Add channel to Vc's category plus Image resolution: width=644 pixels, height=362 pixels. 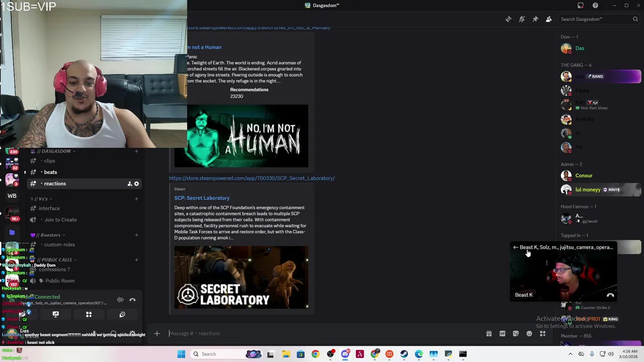pos(136,199)
